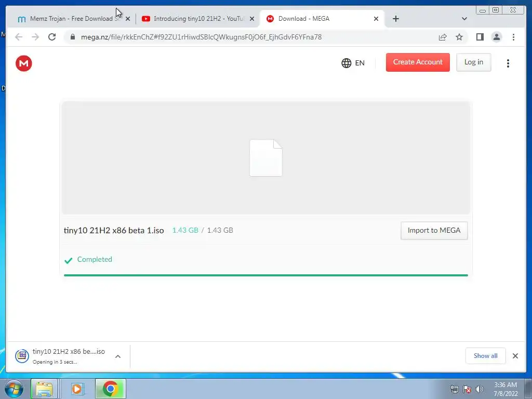This screenshot has width=532, height=399.
Task: Go back to previous page
Action: tap(19, 37)
